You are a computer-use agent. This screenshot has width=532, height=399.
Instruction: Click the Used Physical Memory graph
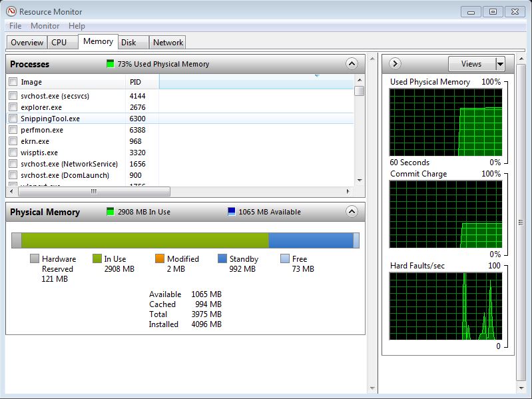[x=445, y=122]
